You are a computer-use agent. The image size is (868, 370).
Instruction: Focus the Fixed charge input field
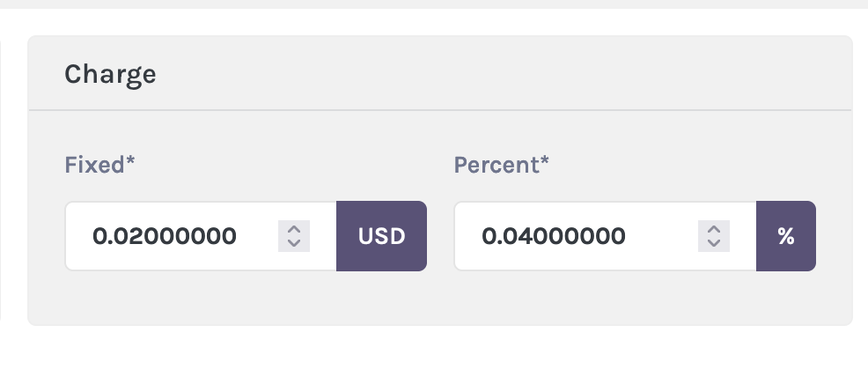coord(176,236)
